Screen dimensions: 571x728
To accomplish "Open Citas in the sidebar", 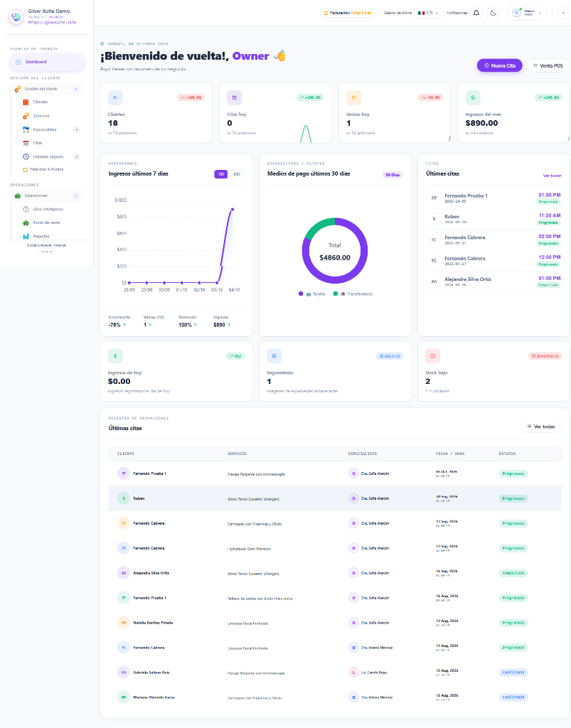I will 38,143.
